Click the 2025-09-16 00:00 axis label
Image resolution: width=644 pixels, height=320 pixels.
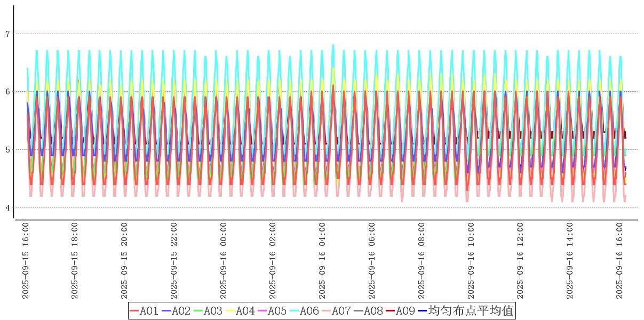click(224, 261)
